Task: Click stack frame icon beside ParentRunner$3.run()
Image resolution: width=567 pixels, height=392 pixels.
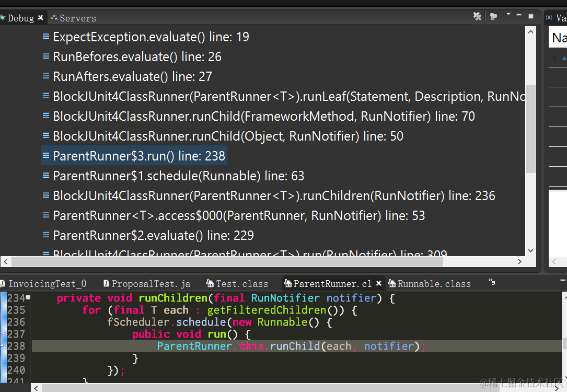Action: (x=46, y=156)
